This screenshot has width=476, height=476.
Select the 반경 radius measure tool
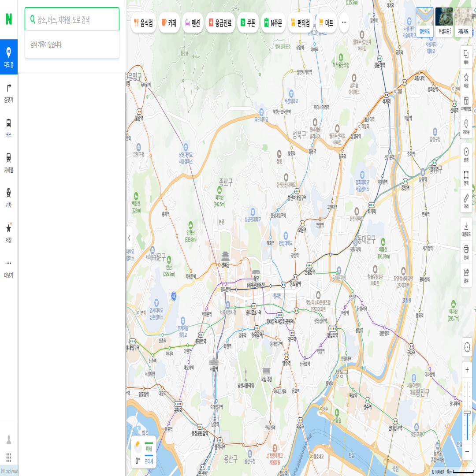point(466,155)
